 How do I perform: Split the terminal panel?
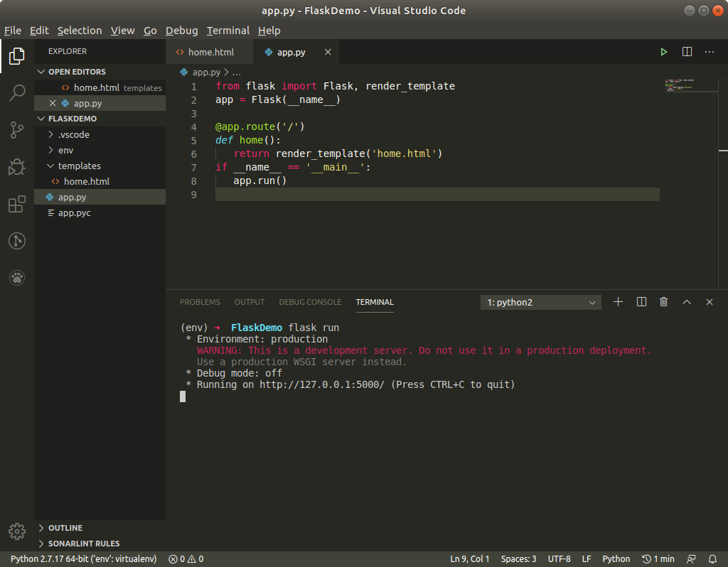point(642,302)
